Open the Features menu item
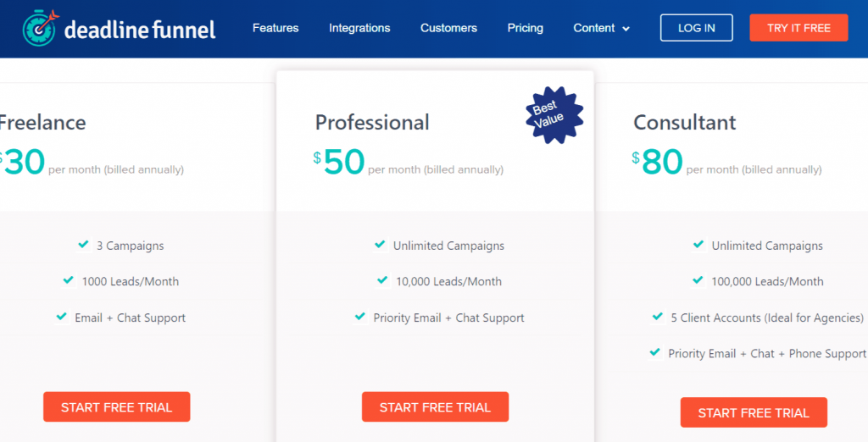Screen dimensions: 868x442 (275, 28)
